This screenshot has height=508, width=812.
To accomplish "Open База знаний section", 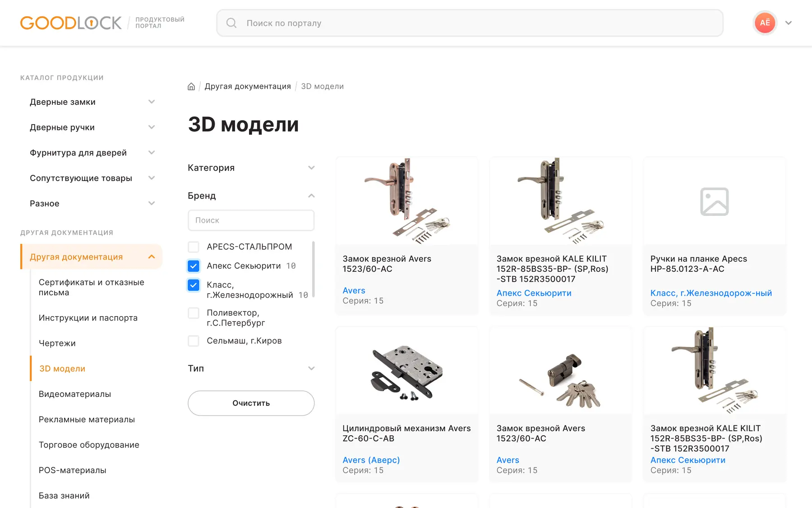I will pos(64,496).
